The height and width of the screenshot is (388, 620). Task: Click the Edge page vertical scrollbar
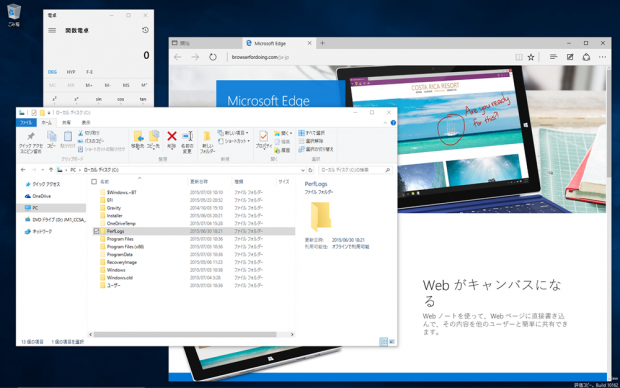click(609, 123)
